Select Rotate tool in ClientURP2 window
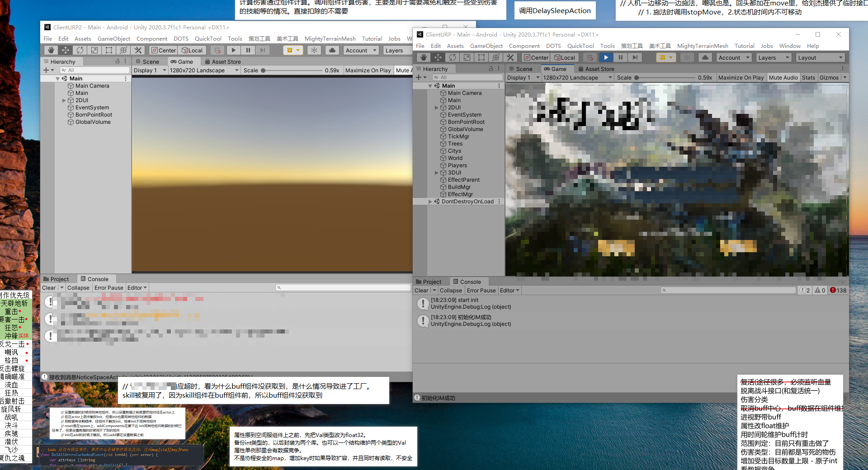 pyautogui.click(x=80, y=50)
